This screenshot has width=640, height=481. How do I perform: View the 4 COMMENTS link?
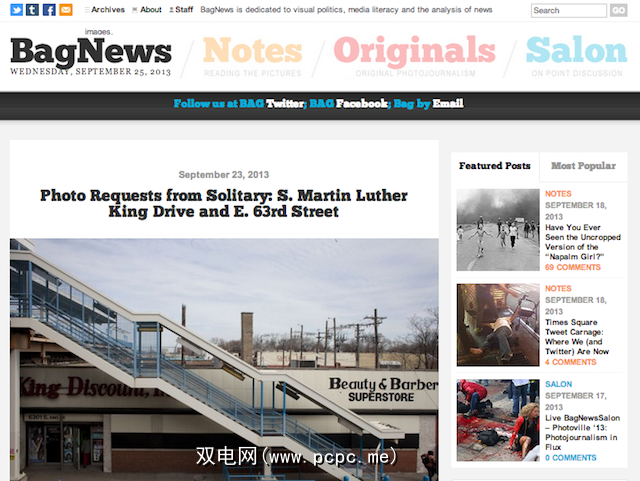point(571,362)
